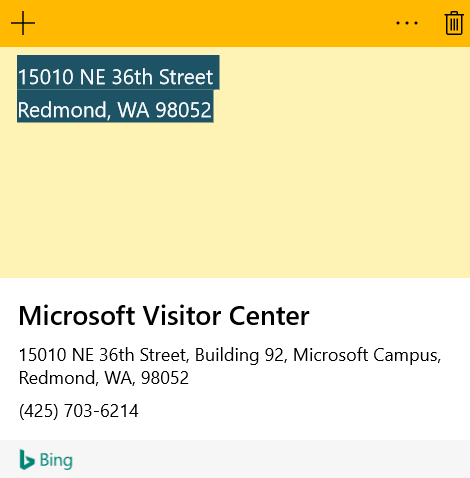470x478 pixels.
Task: Click the Bing logo icon
Action: pyautogui.click(x=27, y=460)
